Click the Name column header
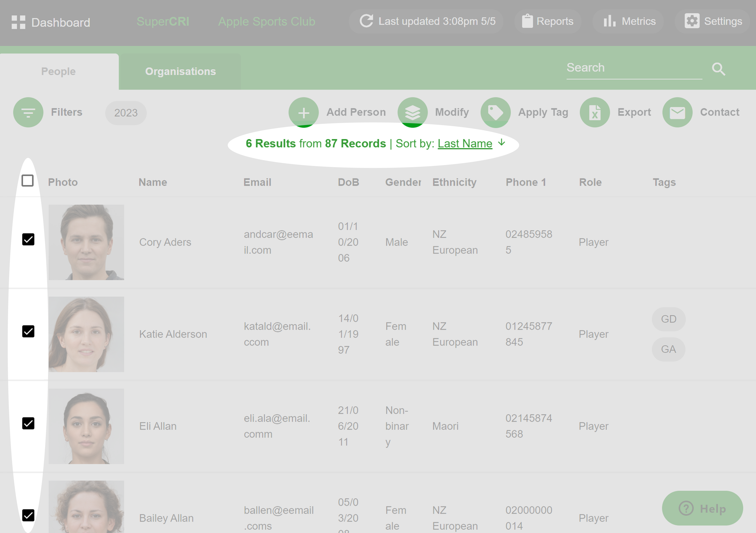 (153, 182)
